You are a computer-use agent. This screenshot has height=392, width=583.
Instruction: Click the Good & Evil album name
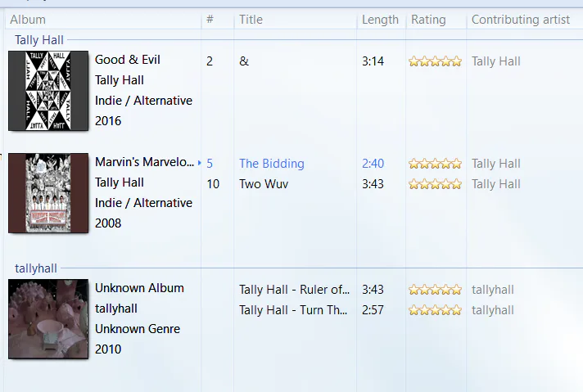click(128, 60)
